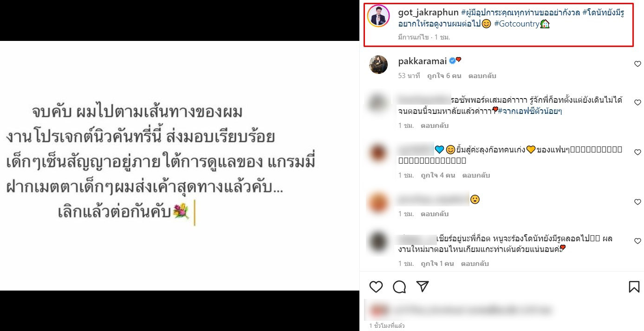Open pakkaramai's profile avatar
Viewport: 644px width, 331px height.
coord(378,64)
